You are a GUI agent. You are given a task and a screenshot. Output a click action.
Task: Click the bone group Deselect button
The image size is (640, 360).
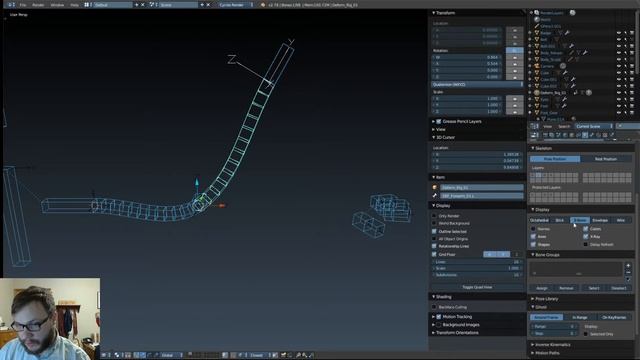(619, 288)
